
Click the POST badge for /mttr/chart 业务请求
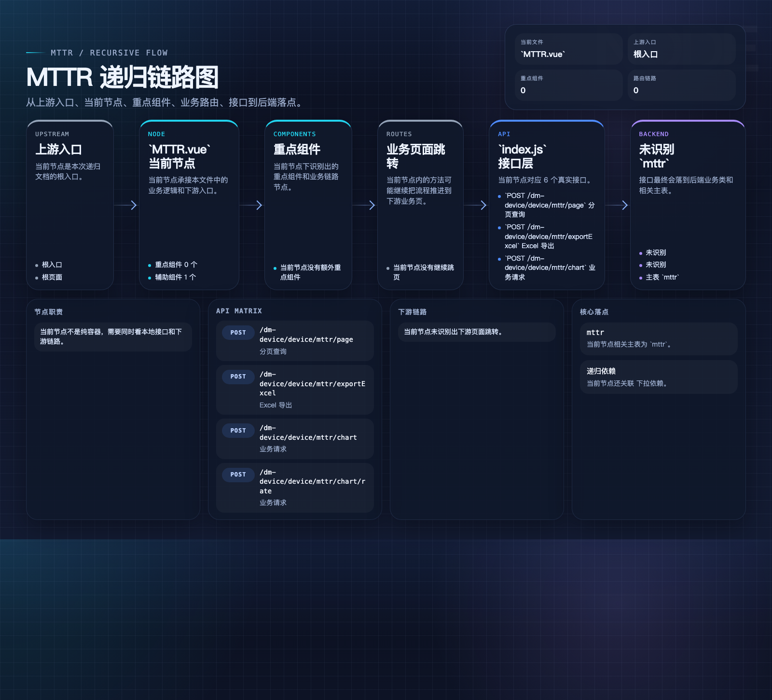pos(238,431)
